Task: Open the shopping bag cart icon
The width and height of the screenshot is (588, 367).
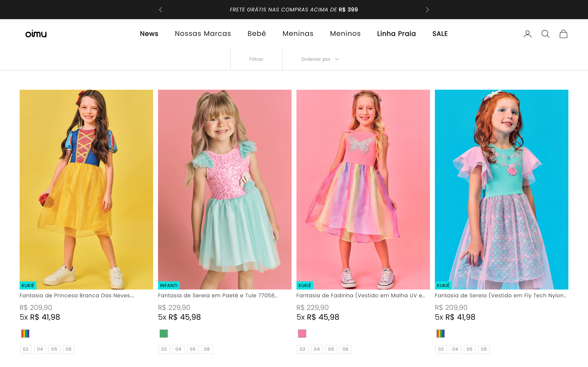Action: (563, 34)
